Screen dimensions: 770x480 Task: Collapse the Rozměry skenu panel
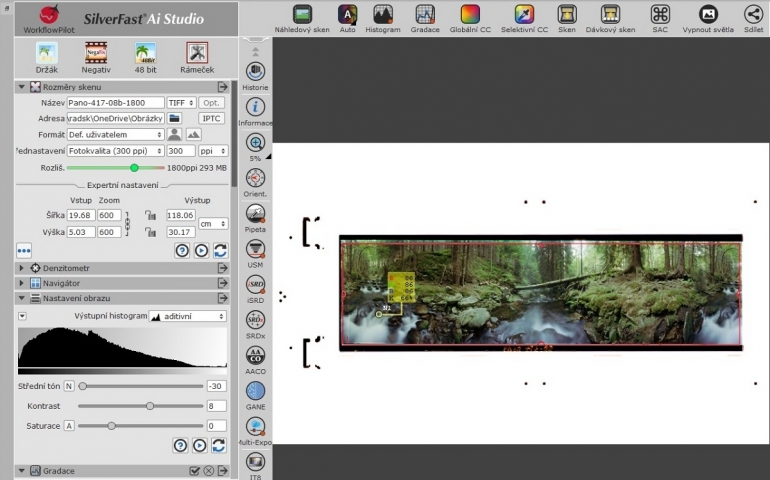click(x=21, y=87)
